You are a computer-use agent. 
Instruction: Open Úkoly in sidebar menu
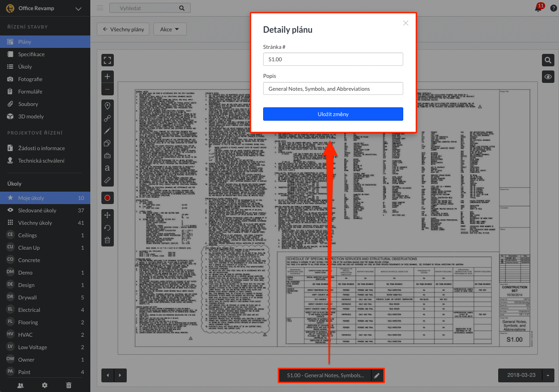click(x=45, y=66)
